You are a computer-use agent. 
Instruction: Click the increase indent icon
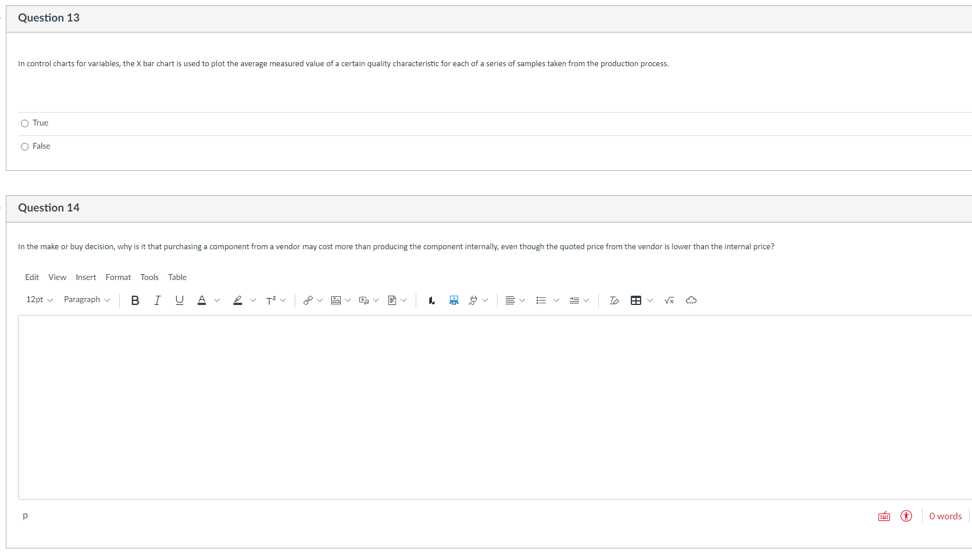click(574, 300)
